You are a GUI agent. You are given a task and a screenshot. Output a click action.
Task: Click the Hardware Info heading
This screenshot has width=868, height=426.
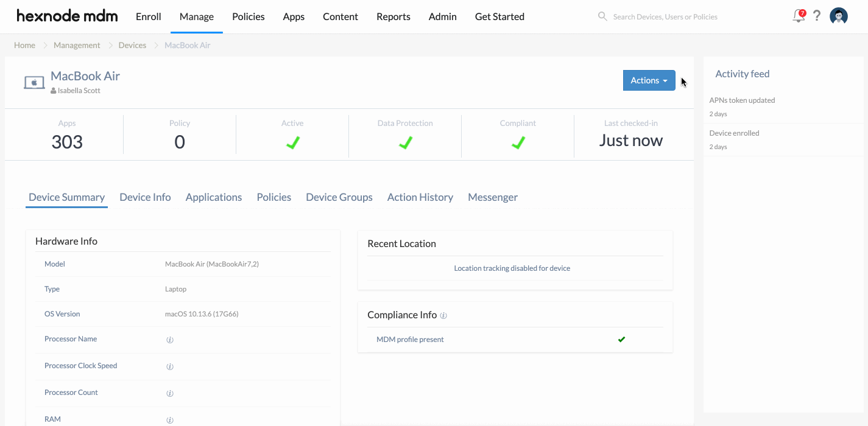tap(66, 241)
